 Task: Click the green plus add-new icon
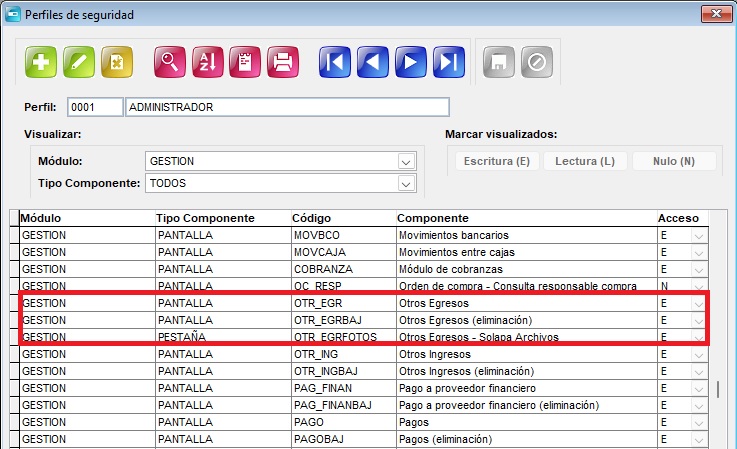coord(41,62)
